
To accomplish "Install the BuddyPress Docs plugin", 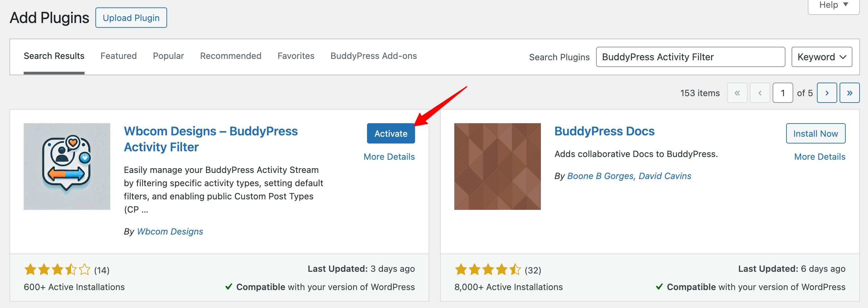I will point(815,133).
